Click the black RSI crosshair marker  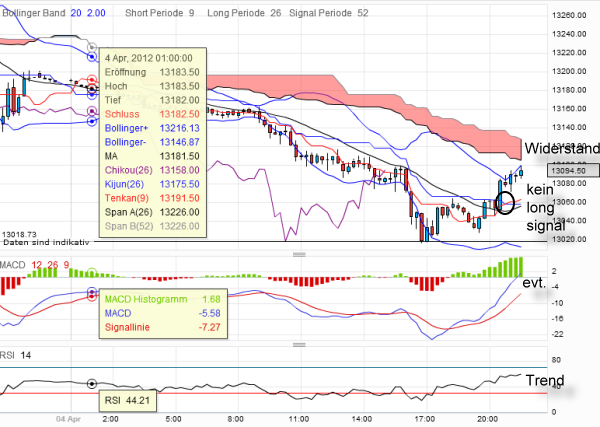pyautogui.click(x=92, y=383)
